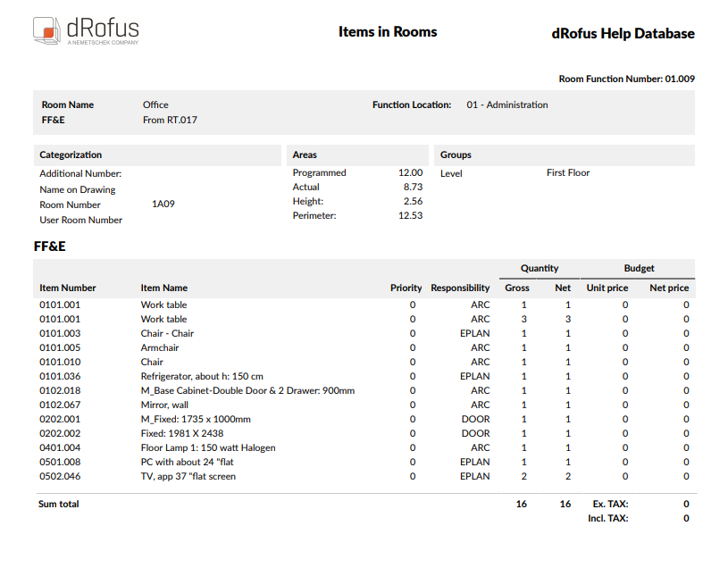This screenshot has height=568, width=728.
Task: Select the dRofus Help Database heading
Action: (x=623, y=34)
